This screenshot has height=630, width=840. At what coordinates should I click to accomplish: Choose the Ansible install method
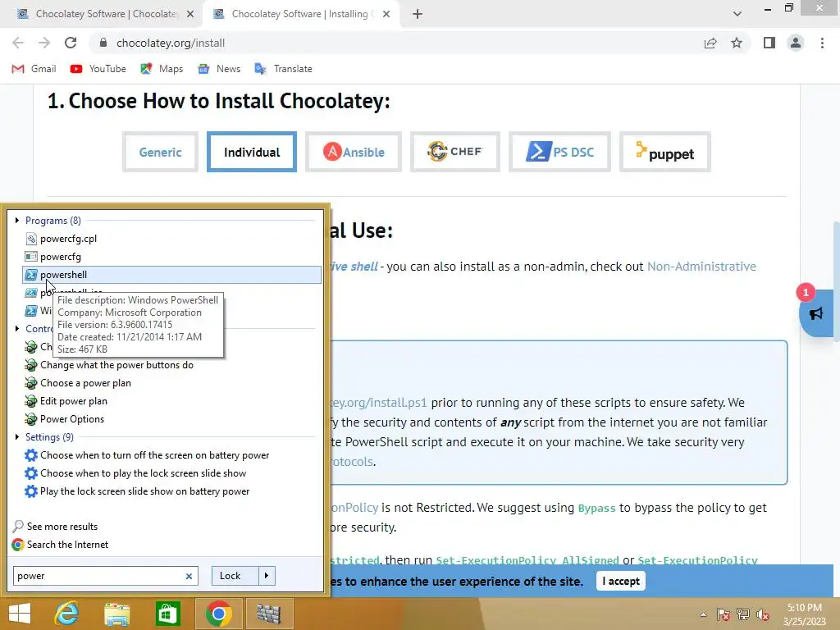coord(354,152)
